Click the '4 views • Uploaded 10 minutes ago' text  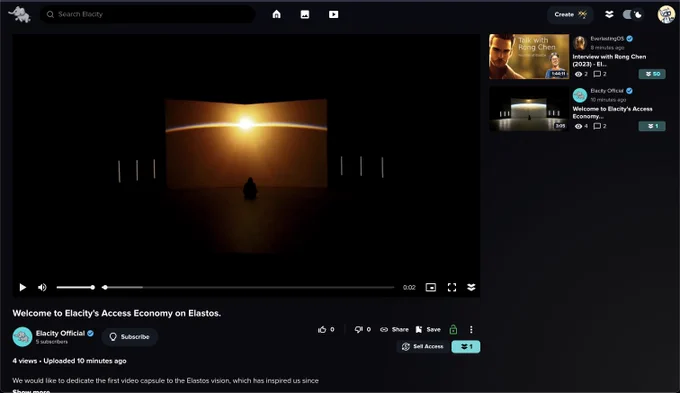coord(69,361)
